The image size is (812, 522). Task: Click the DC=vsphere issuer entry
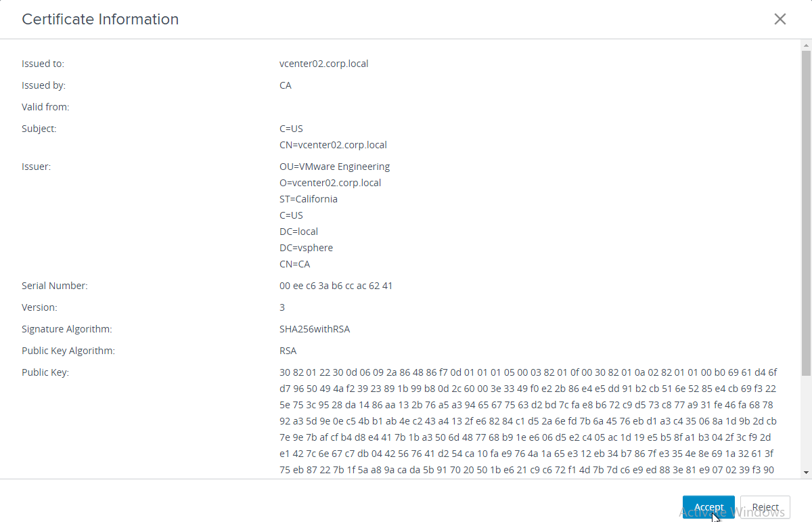click(x=306, y=248)
